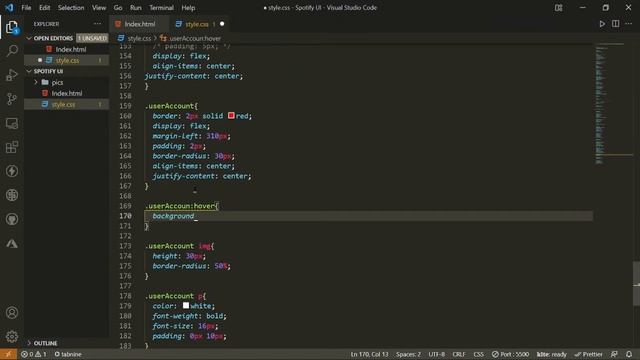Click the tabnine status bar item
This screenshot has height=360, width=640.
pos(68,354)
